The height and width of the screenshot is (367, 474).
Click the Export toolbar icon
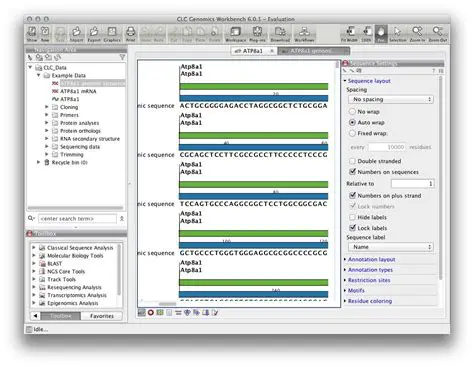tap(94, 34)
